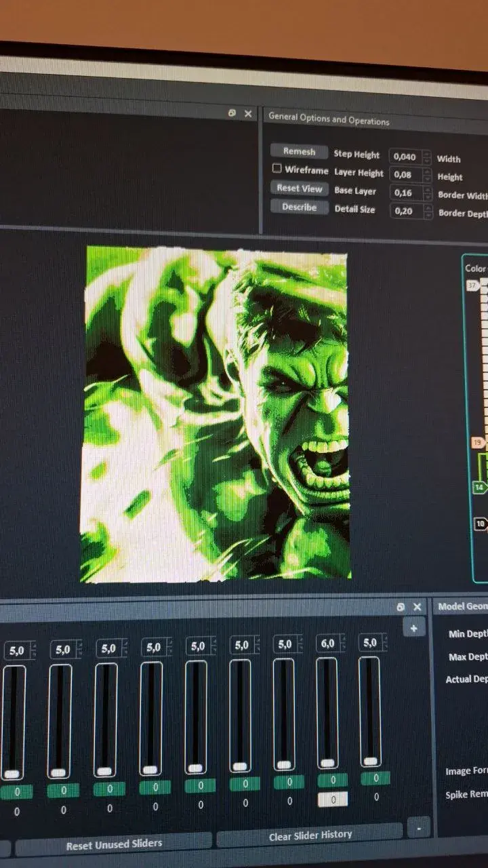Close the sliders panel
This screenshot has height=868, width=488.
417,606
